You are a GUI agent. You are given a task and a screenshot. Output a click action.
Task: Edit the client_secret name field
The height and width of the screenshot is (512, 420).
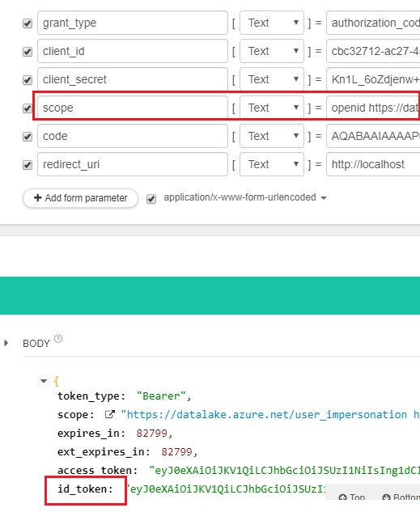click(x=133, y=79)
